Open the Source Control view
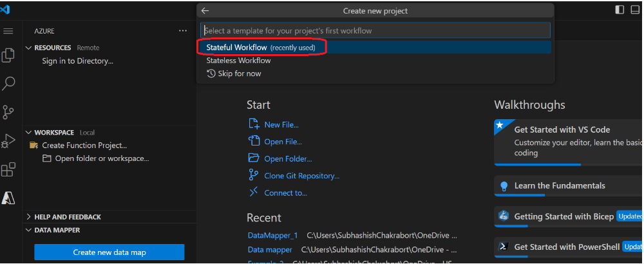644x264 pixels. pyautogui.click(x=8, y=112)
